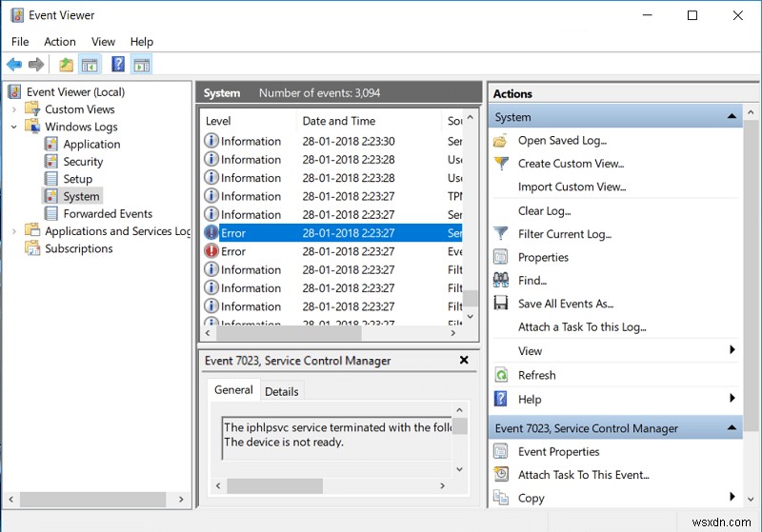
Task: Click the event list vertical scrollbar thumb
Action: tap(470, 298)
